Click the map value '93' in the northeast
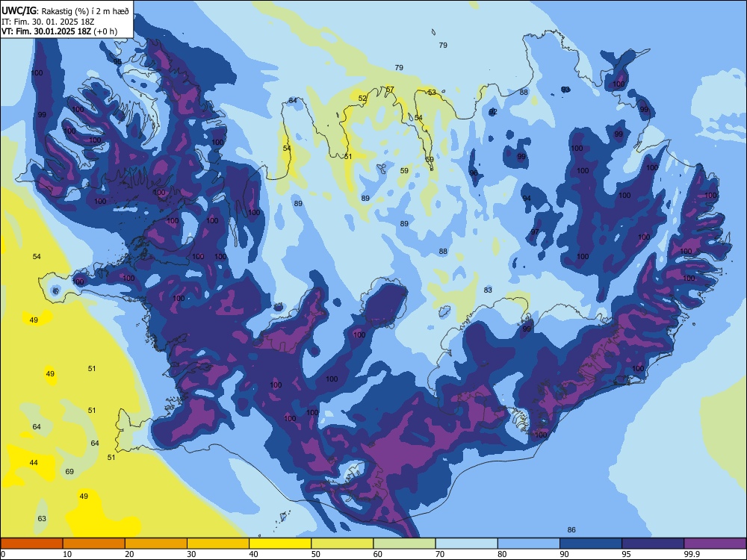 (x=565, y=90)
